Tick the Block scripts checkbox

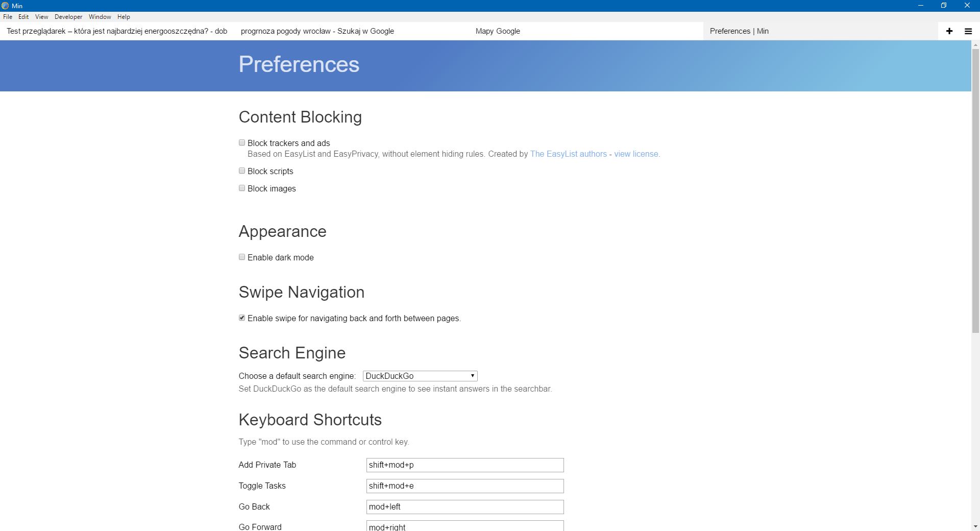(x=242, y=171)
